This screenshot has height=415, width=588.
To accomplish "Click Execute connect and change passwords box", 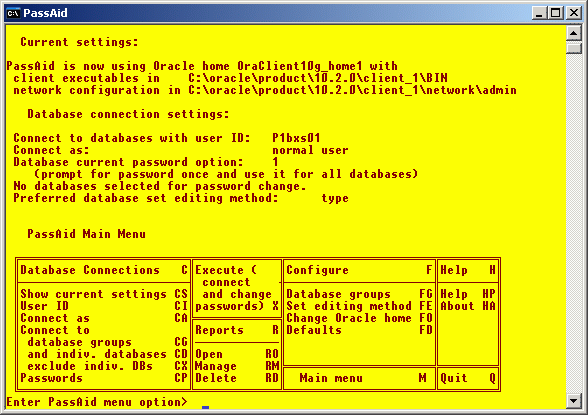I will click(x=237, y=288).
